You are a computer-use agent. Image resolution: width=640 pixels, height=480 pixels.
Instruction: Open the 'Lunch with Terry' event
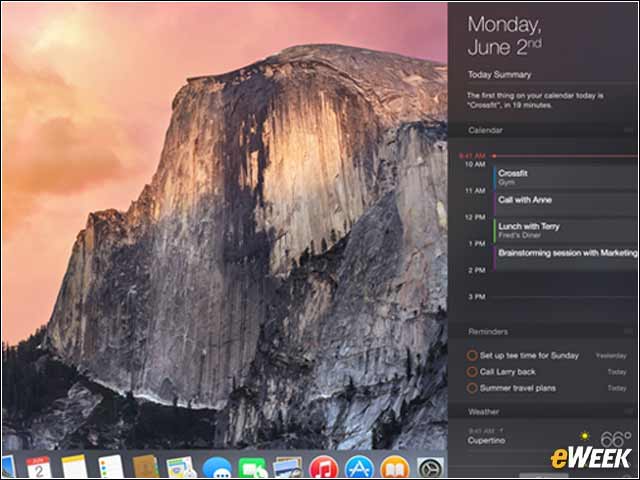[565, 231]
